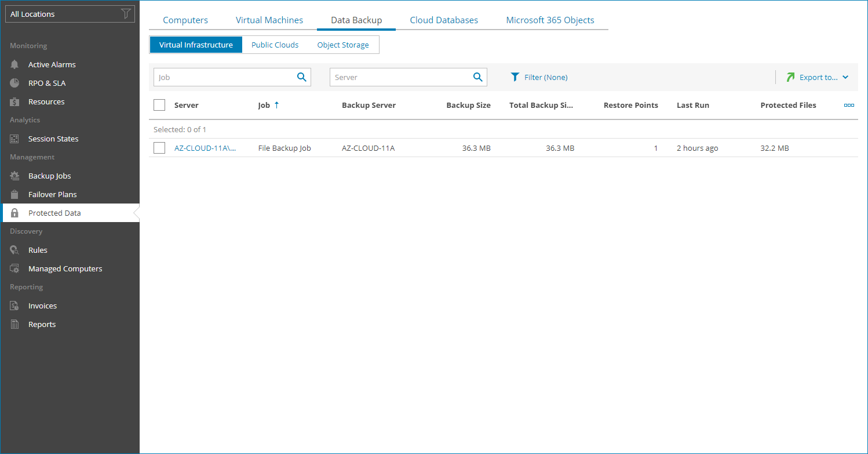
Task: Tick the checkbox for the AZ-CLOUD-11A row
Action: 159,148
